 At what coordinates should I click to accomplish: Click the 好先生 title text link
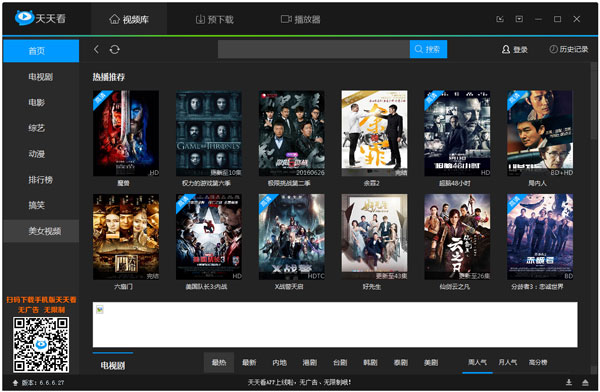(372, 287)
